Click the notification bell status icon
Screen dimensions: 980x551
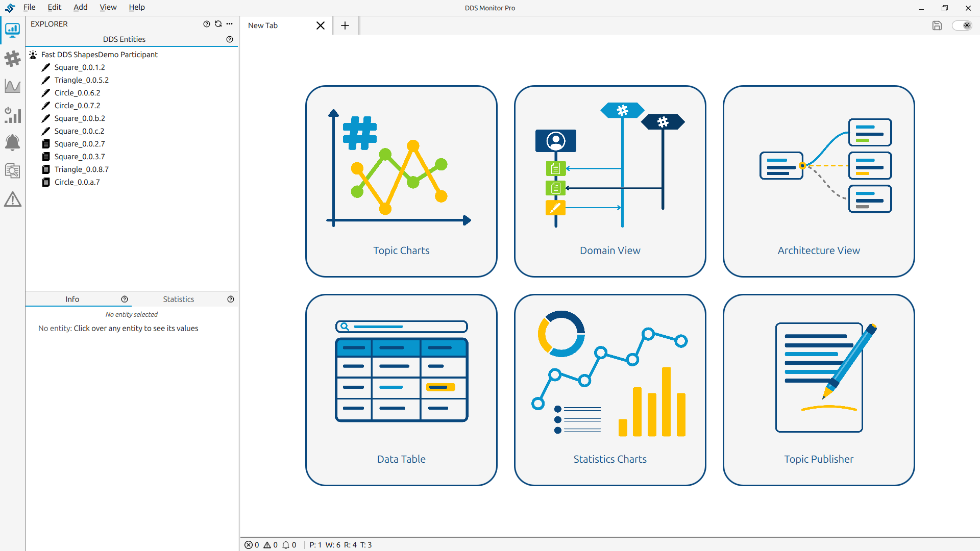286,545
